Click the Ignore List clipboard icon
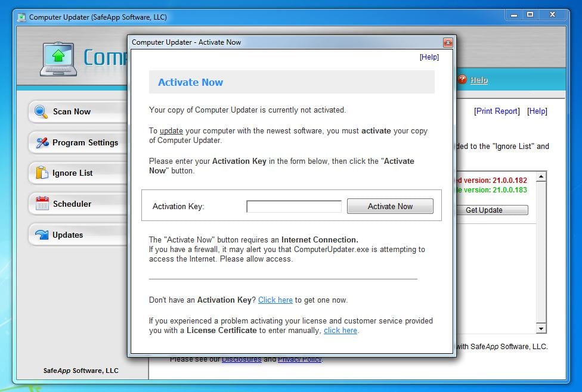582x392 pixels. pos(42,173)
